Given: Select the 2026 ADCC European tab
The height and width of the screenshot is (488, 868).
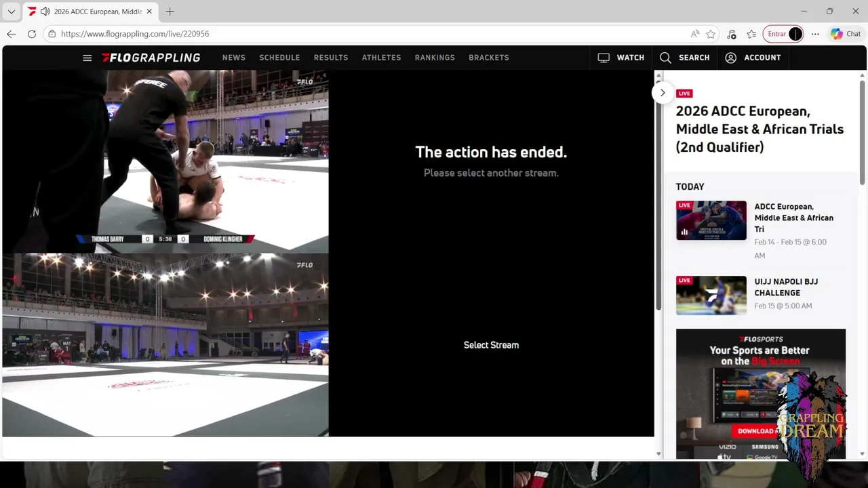Looking at the screenshot, I should (90, 12).
